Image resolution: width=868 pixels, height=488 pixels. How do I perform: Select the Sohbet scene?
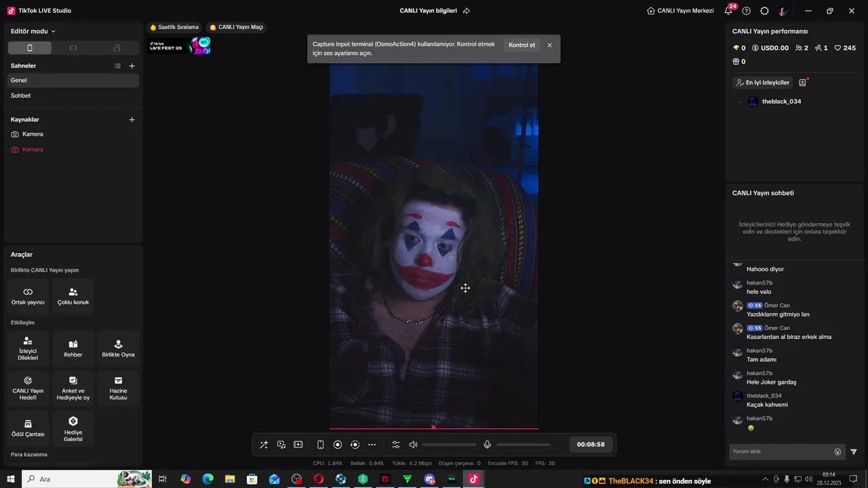(73, 96)
